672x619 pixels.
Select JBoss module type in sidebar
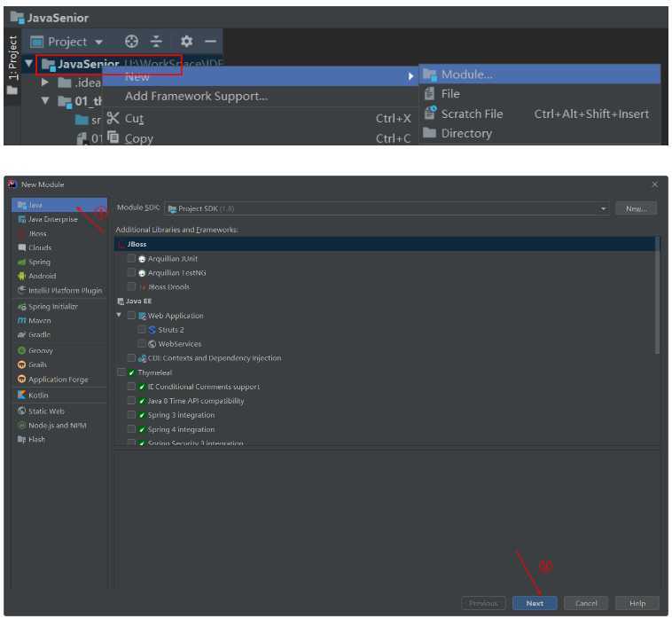[59, 233]
